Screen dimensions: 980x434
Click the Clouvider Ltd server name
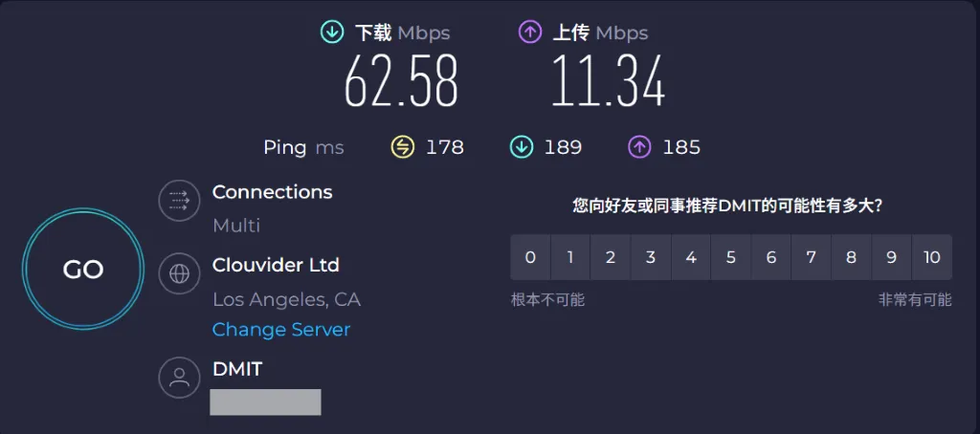(276, 265)
